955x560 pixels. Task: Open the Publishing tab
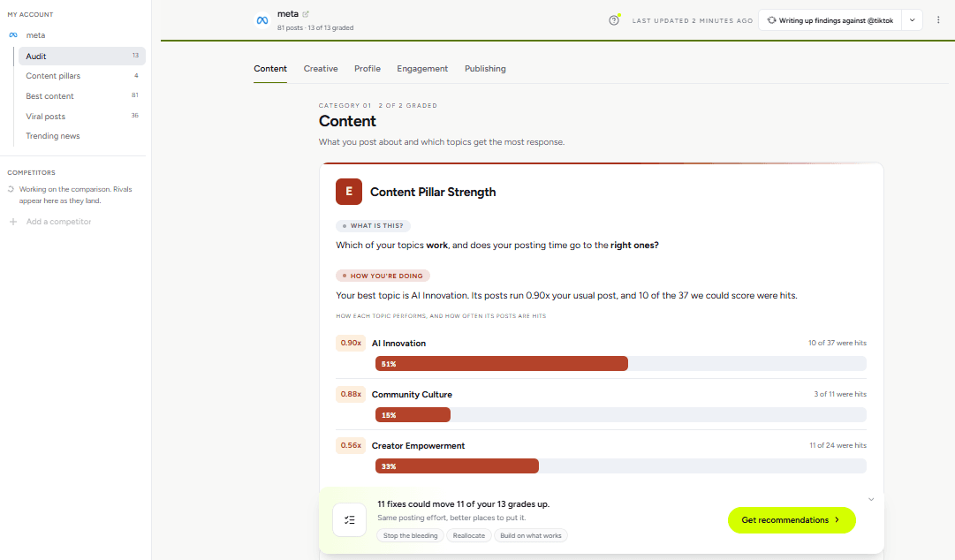pyautogui.click(x=485, y=69)
